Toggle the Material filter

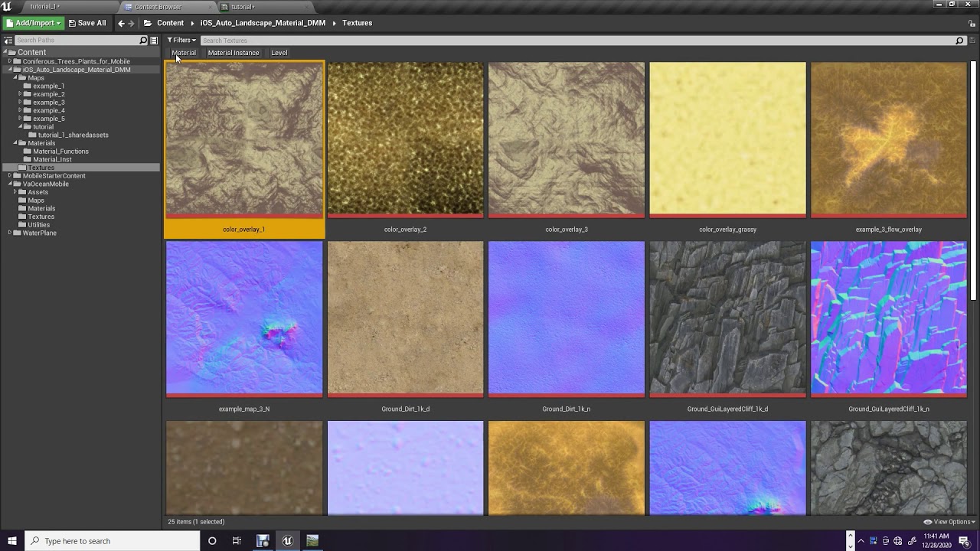184,53
